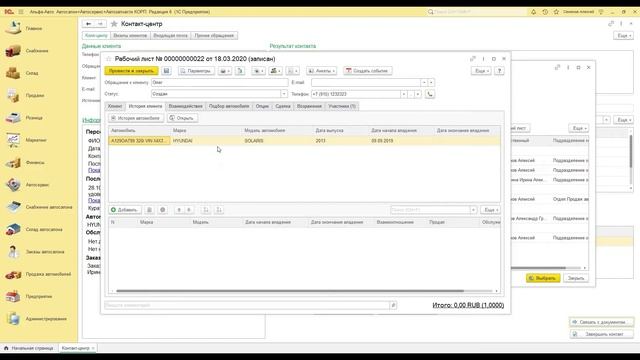Click the phone call icon next to Телефон
This screenshot has height=360, width=640.
tap(430, 94)
